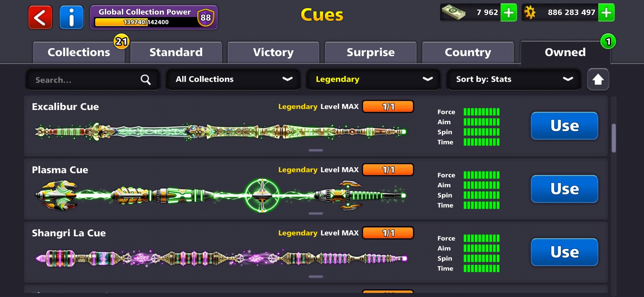Tap the red back arrow button

[x=40, y=17]
